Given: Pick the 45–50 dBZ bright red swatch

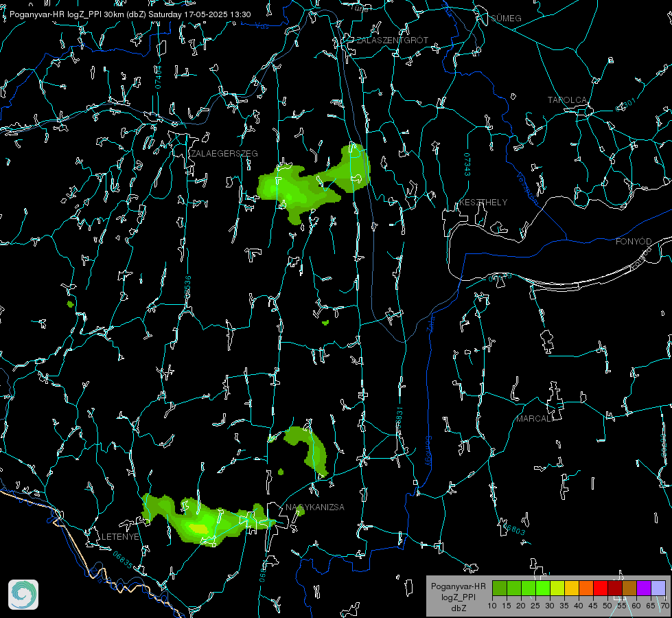Looking at the screenshot, I should point(601,588).
